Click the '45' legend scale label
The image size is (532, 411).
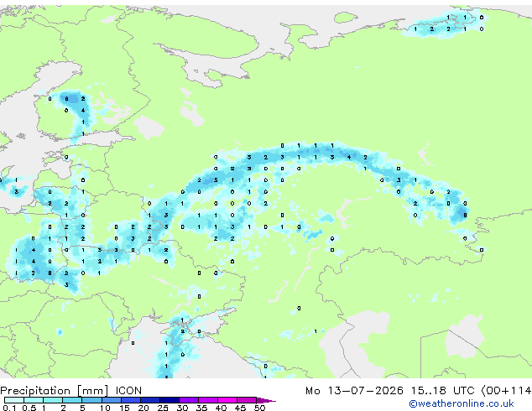[240, 408]
